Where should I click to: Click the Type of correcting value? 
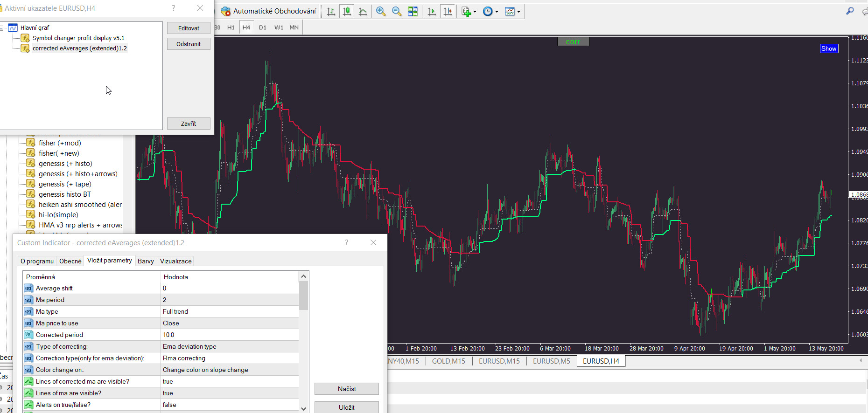click(x=230, y=346)
